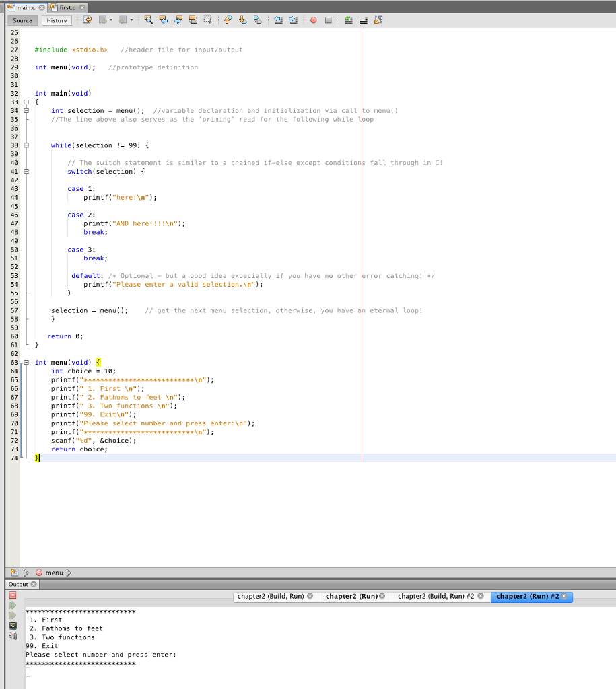The width and height of the screenshot is (616, 689).
Task: Toggle Rectangular Selection icon
Action: (x=207, y=20)
